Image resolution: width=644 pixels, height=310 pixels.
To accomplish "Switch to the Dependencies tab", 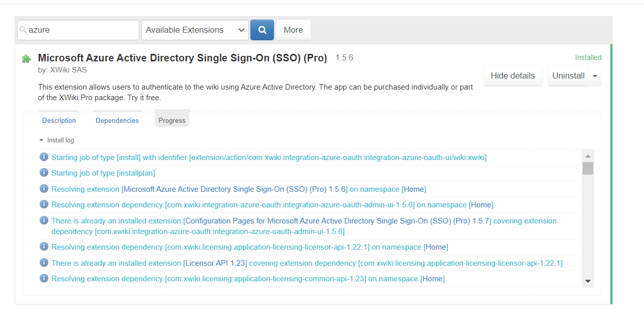I will (x=117, y=120).
